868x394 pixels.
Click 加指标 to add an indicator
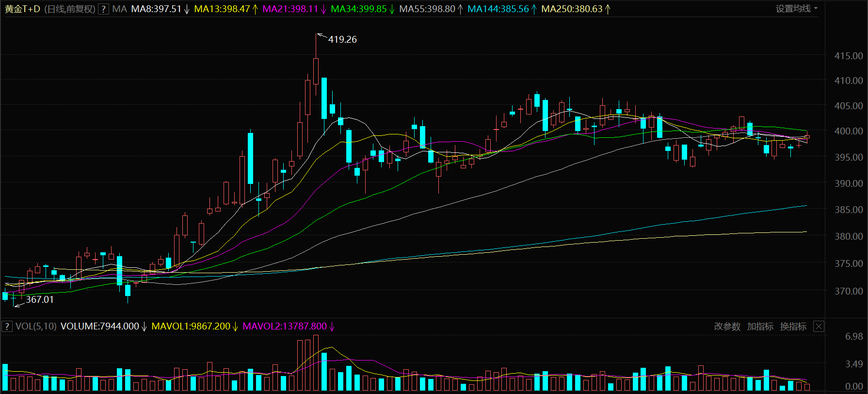[760, 327]
